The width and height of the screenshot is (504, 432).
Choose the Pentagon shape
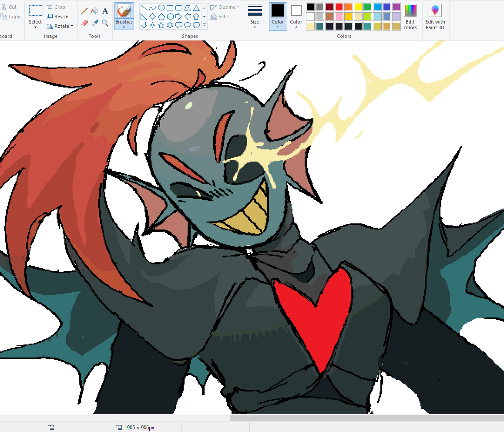pos(161,17)
